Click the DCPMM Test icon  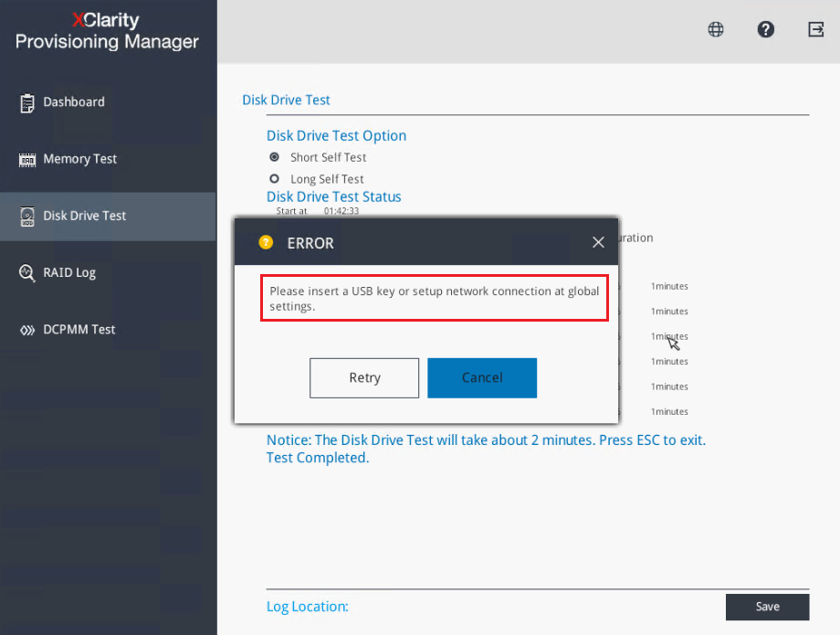pos(27,330)
